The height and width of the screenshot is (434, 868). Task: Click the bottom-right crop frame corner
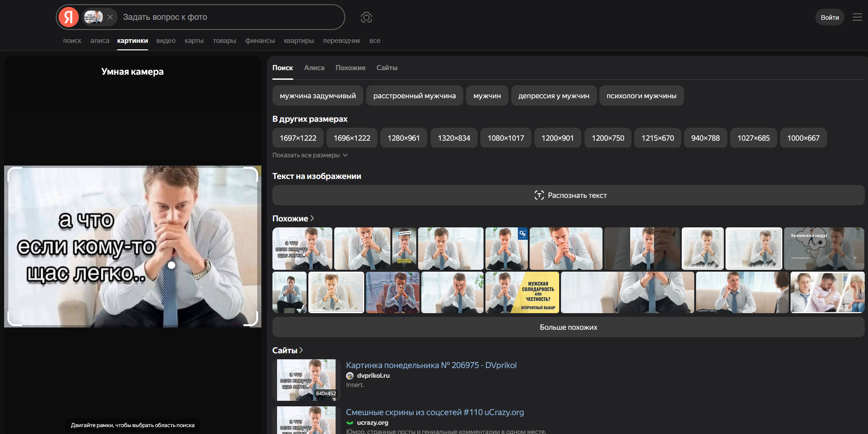251,319
